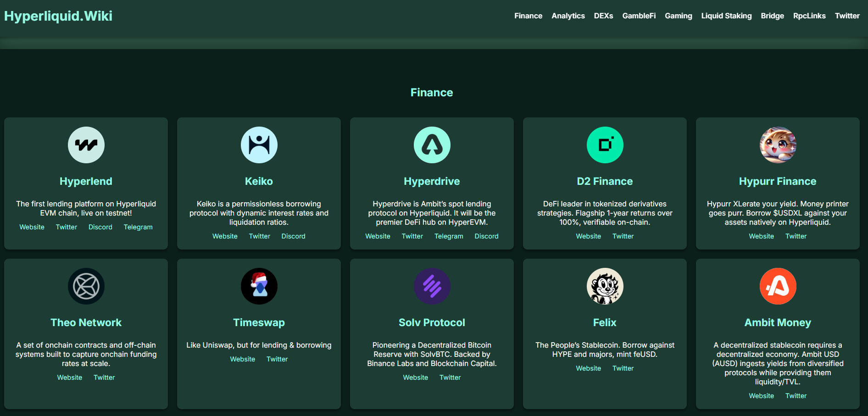
Task: Open Twitter in the top navigation
Action: coord(847,16)
